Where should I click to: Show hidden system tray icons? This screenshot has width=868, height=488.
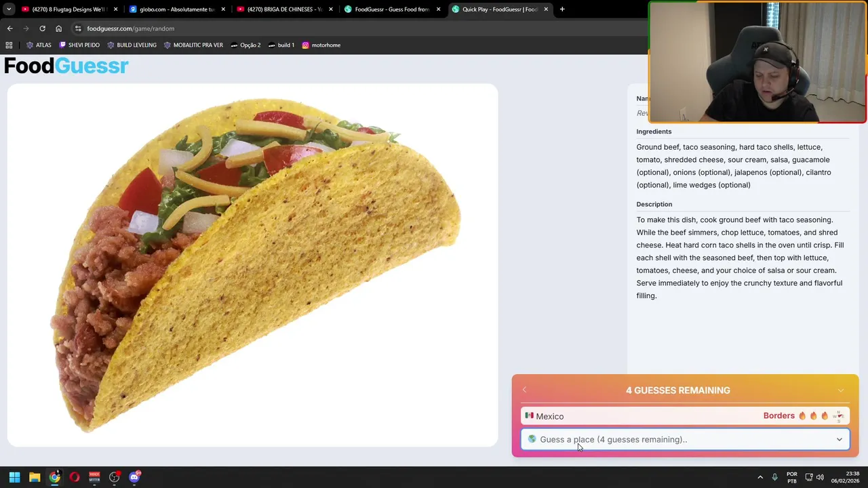pos(760,477)
